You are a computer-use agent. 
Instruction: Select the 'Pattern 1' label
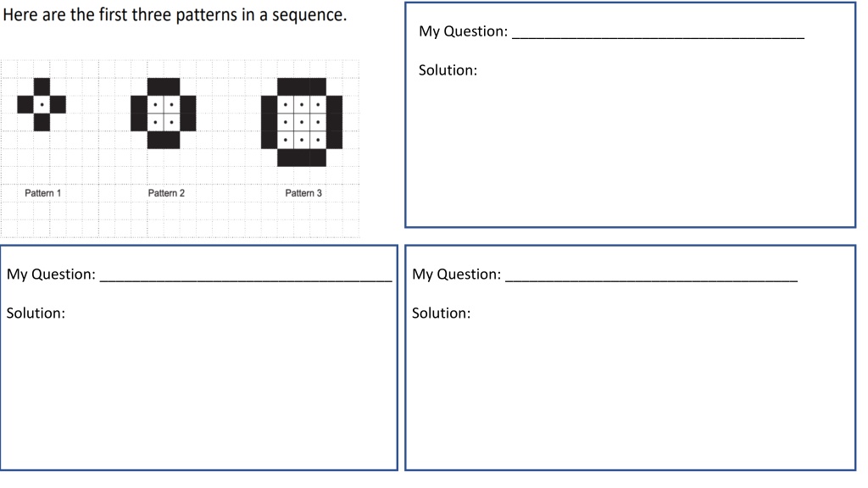click(x=42, y=193)
